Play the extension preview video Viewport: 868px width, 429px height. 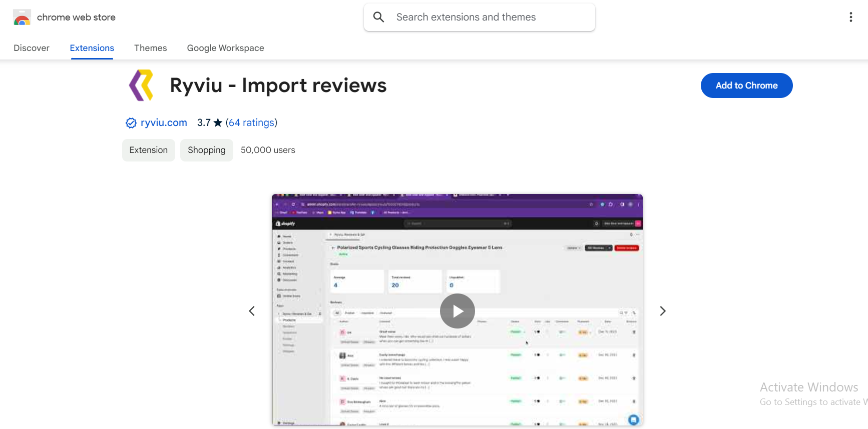458,311
